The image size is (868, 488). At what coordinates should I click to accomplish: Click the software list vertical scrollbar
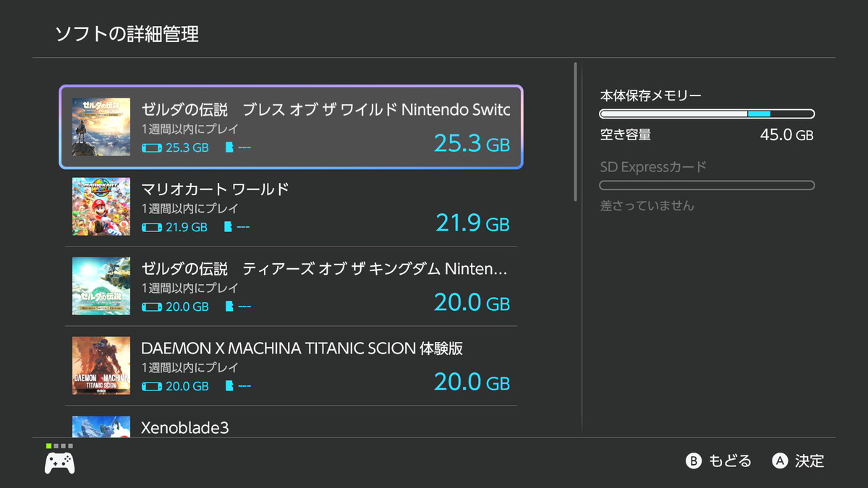[576, 132]
